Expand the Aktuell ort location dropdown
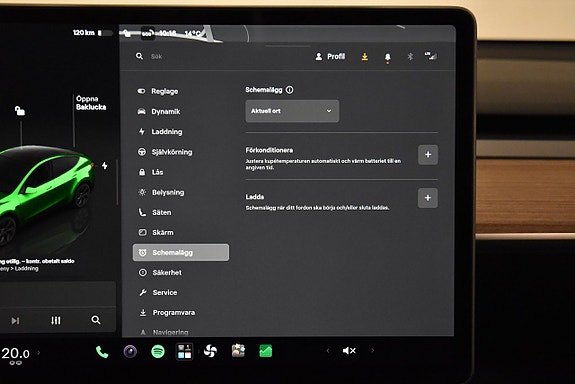The width and height of the screenshot is (575, 384). [292, 111]
